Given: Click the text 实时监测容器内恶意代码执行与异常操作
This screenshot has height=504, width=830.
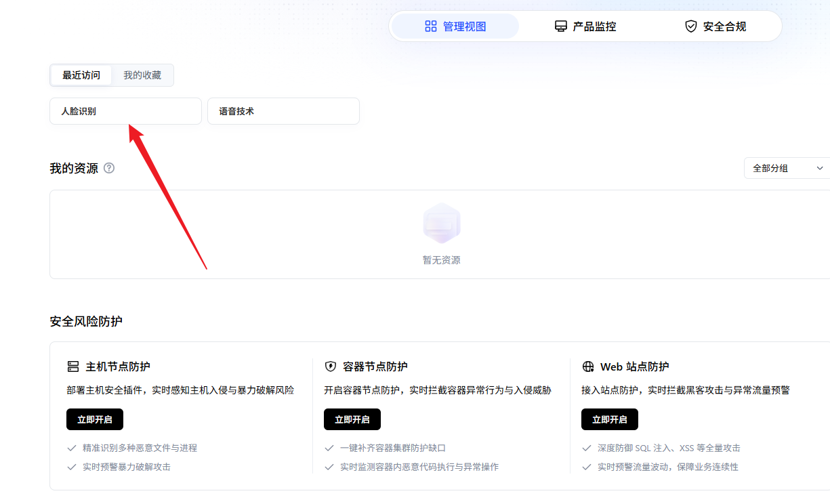Looking at the screenshot, I should click(419, 467).
